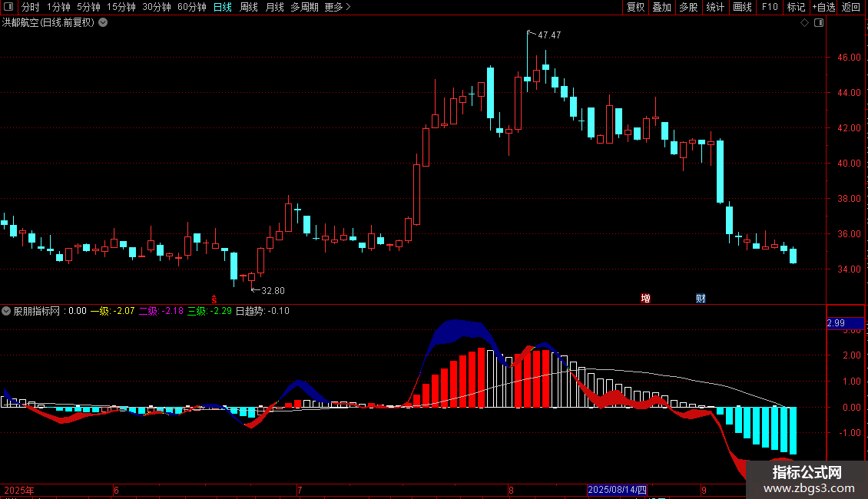This screenshot has height=499, width=868.
Task: Select the 1分钟 period tab
Action: click(x=58, y=7)
